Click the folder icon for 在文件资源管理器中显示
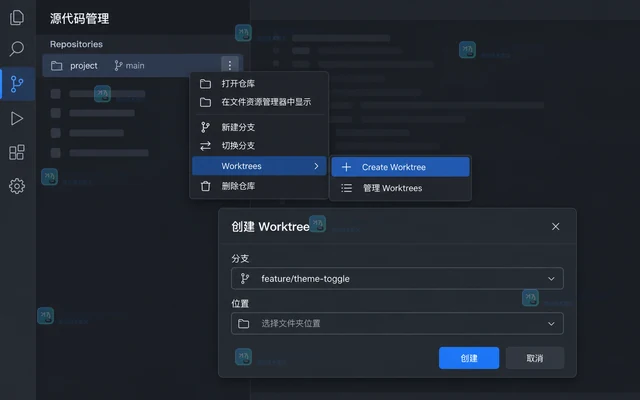The width and height of the screenshot is (640, 400). click(205, 102)
